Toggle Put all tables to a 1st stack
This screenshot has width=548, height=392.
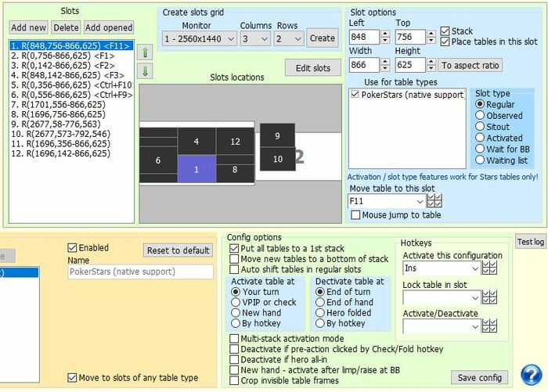click(234, 248)
